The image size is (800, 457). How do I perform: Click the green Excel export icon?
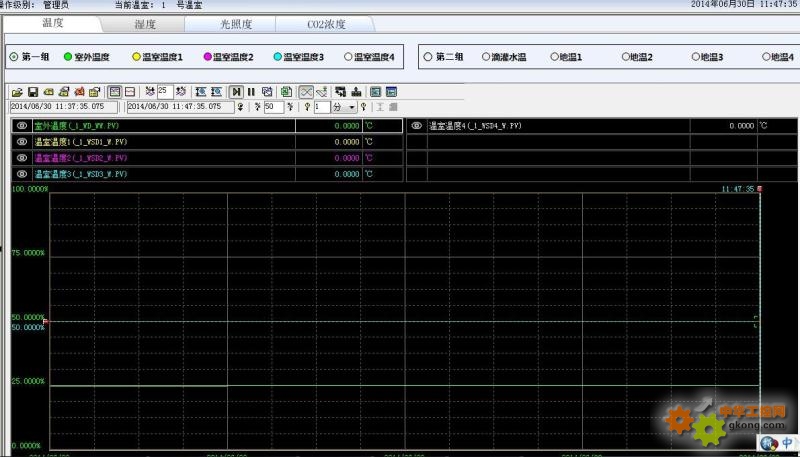(x=286, y=91)
